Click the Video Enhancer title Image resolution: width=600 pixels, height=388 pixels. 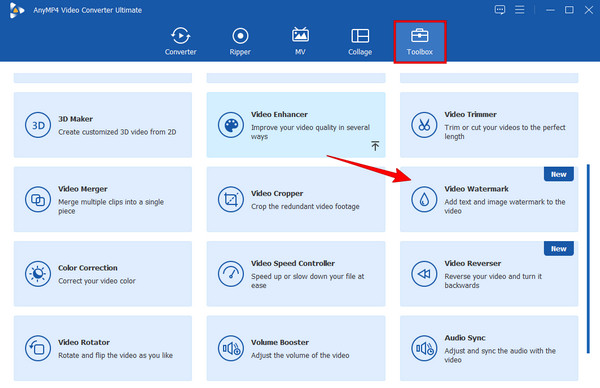click(279, 114)
